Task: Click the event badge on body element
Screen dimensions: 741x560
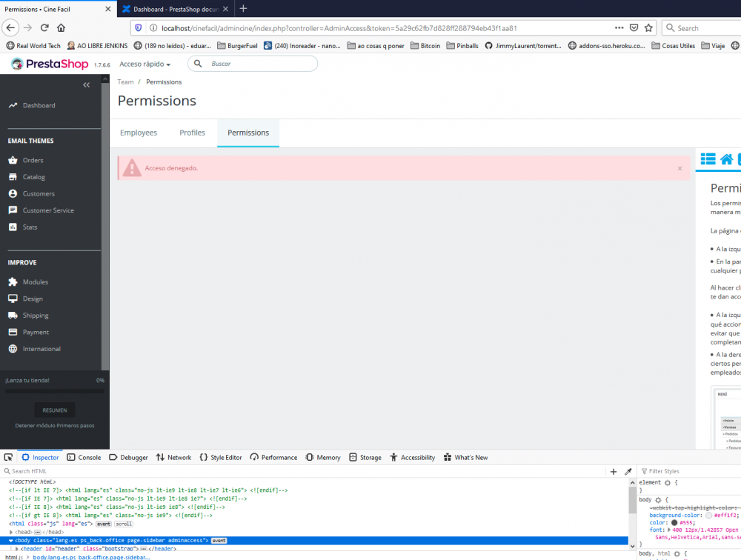Action: [x=219, y=540]
